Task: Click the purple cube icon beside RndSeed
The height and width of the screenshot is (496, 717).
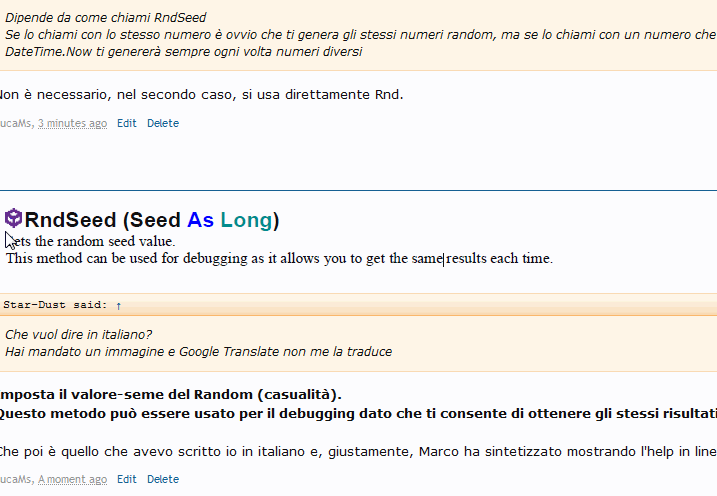Action: pyautogui.click(x=14, y=219)
